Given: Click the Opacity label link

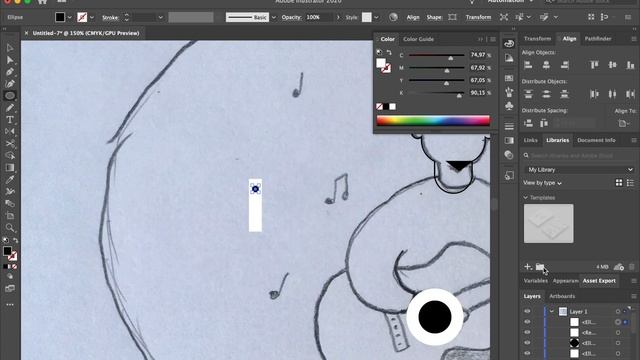Looking at the screenshot, I should click(291, 17).
